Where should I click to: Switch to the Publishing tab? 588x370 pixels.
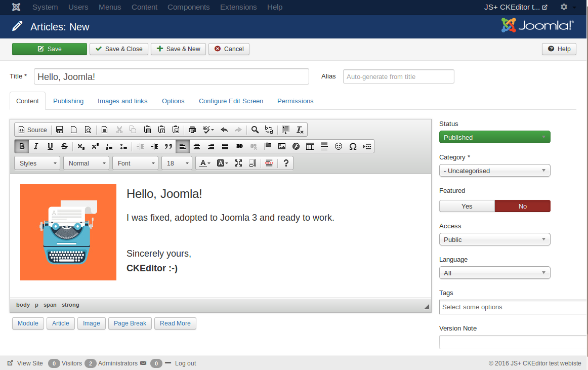pyautogui.click(x=68, y=101)
